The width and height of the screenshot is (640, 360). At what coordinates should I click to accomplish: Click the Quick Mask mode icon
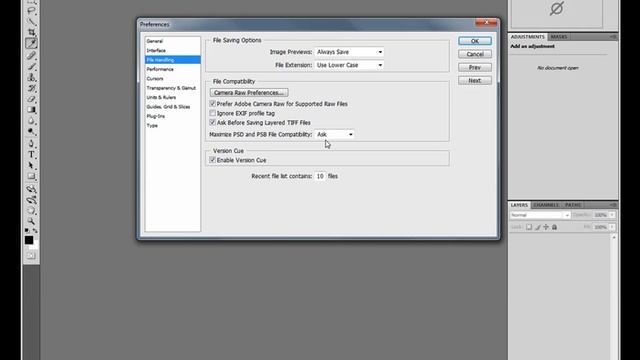(31, 256)
